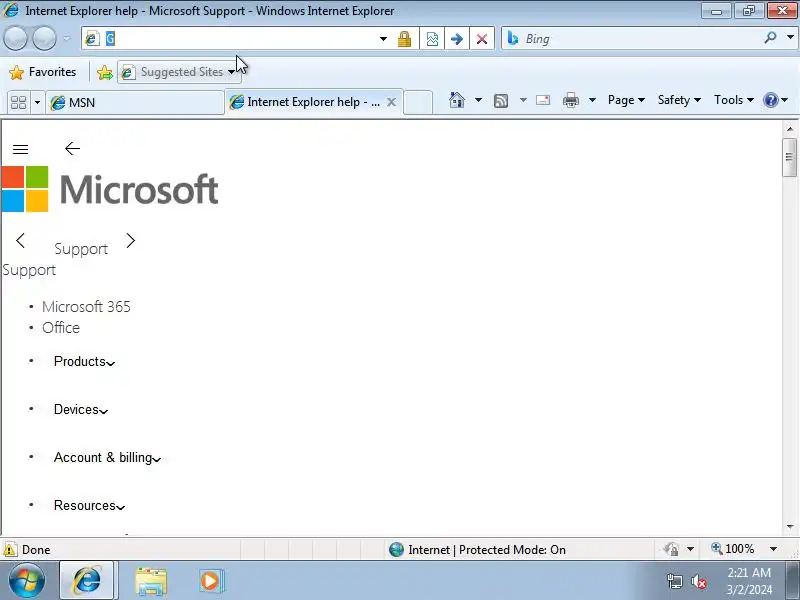
Task: Click the security lock icon
Action: (405, 39)
